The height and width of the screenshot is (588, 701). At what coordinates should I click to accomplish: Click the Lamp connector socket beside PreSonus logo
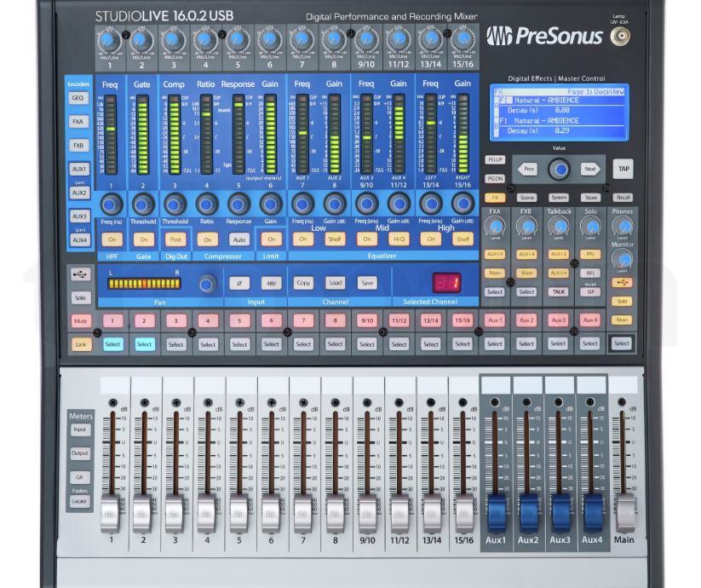coord(620,37)
